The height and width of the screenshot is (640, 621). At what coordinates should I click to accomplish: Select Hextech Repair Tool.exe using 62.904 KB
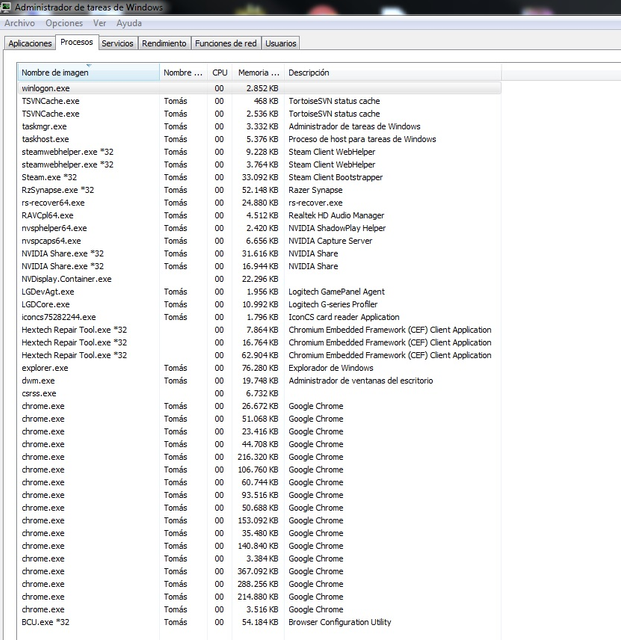(x=260, y=356)
